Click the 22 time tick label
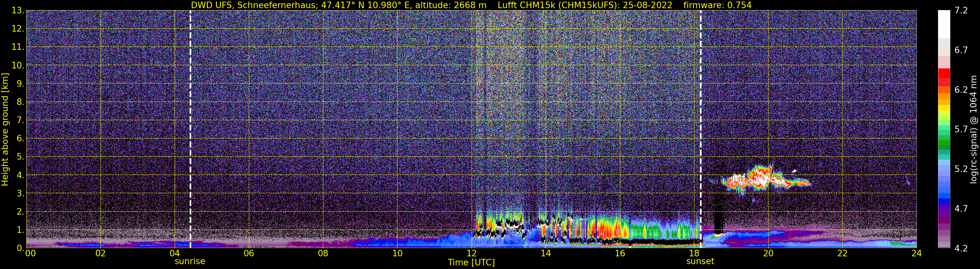The image size is (980, 269). point(842,253)
